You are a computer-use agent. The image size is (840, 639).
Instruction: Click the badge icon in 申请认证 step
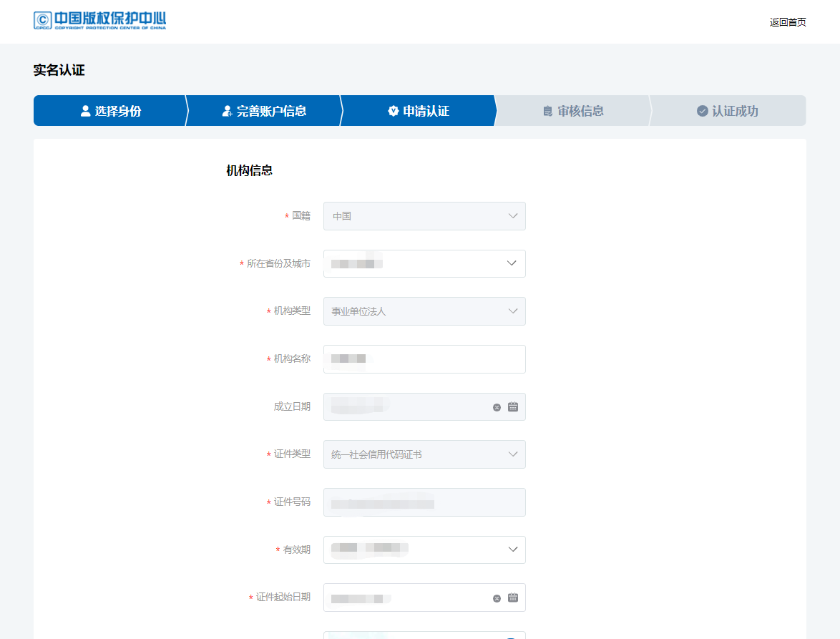point(394,111)
